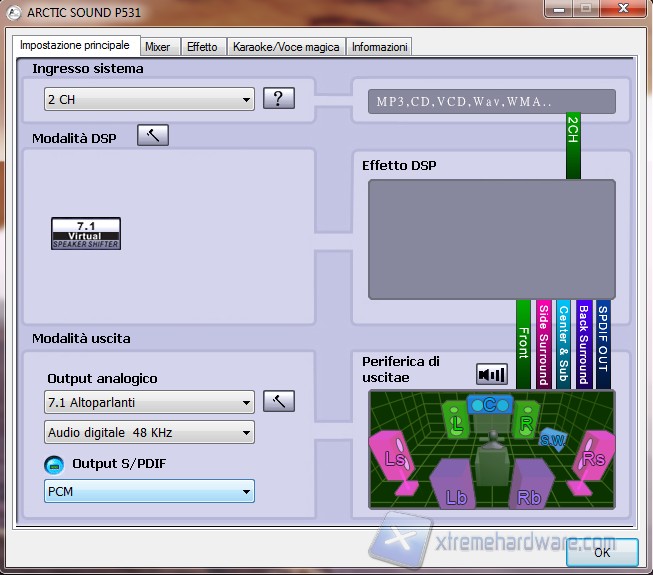This screenshot has width=653, height=575.
Task: Open the Karaoke/Voce magica tab
Action: point(287,47)
